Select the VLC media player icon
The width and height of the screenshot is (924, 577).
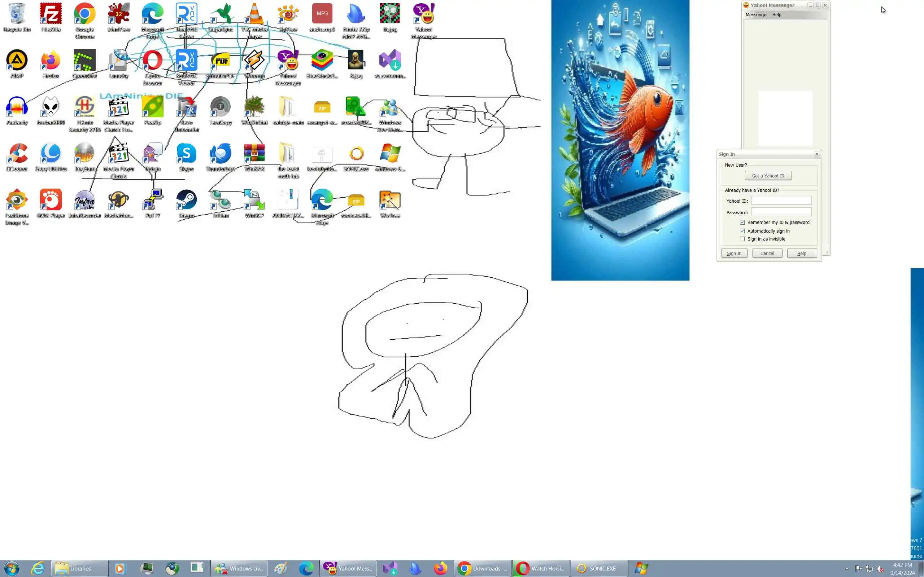[254, 14]
